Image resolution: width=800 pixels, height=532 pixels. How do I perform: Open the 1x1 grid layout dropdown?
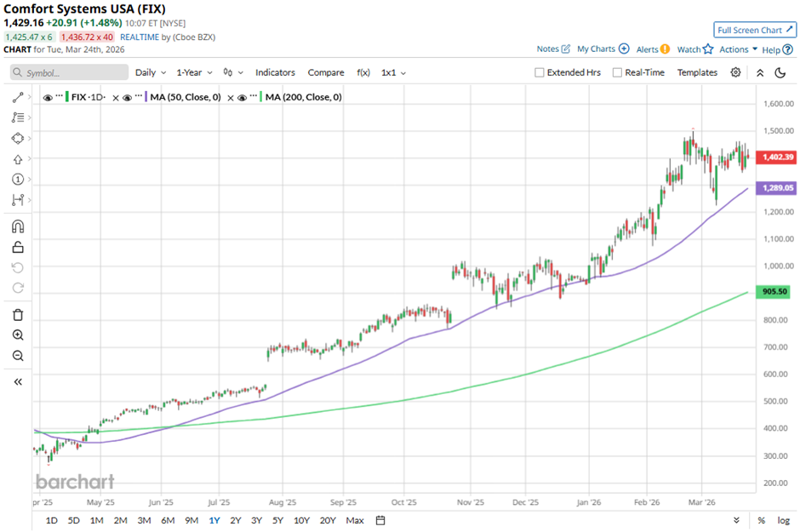pos(393,72)
